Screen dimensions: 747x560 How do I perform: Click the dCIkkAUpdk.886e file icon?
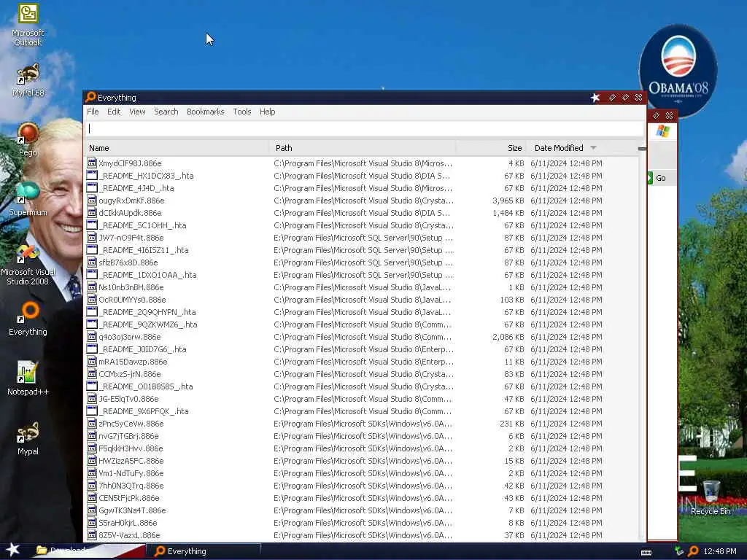click(x=92, y=212)
